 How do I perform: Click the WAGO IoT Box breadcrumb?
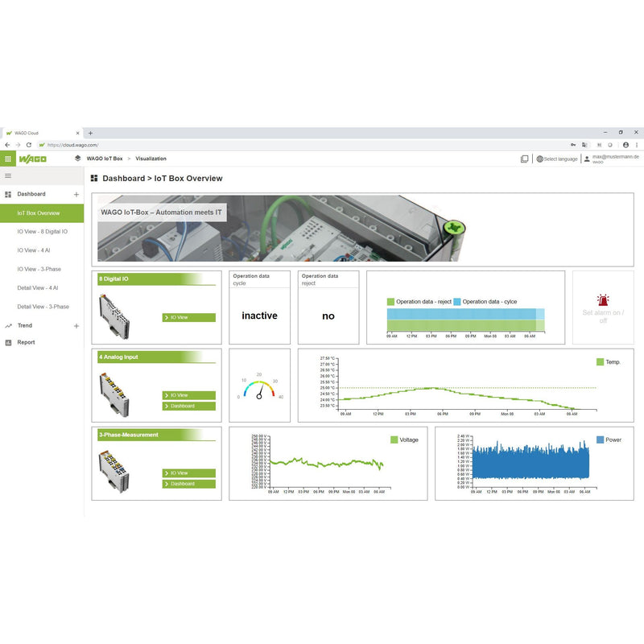105,159
